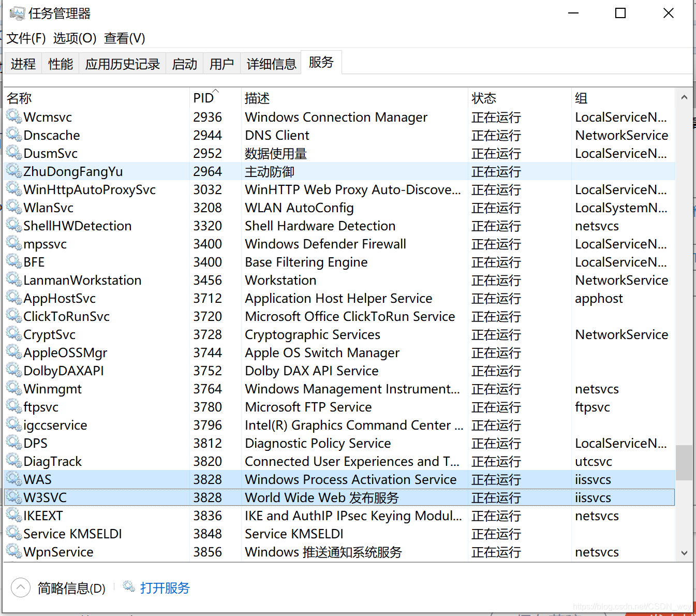696x616 pixels.
Task: Click the scrollbar up arrow
Action: point(684,97)
